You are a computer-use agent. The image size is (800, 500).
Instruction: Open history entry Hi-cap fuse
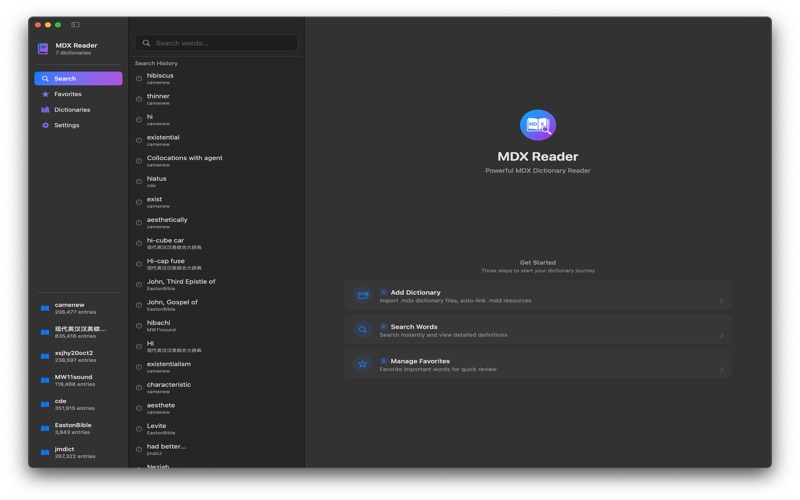(x=216, y=264)
